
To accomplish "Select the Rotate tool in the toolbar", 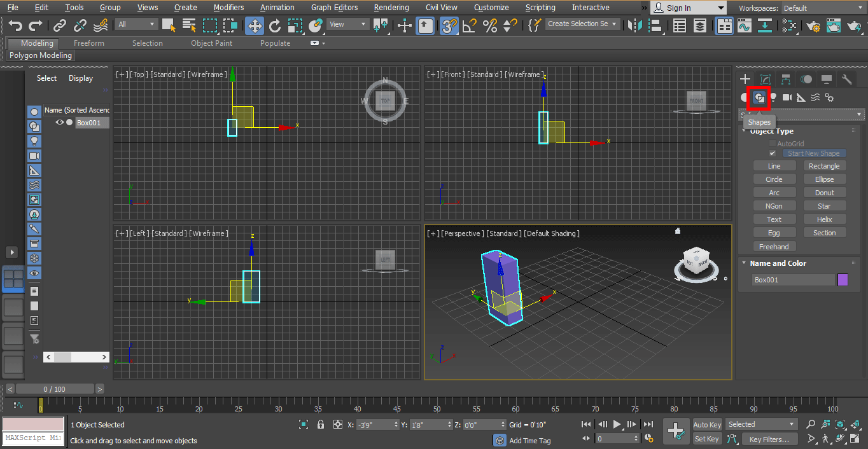I will tap(275, 25).
